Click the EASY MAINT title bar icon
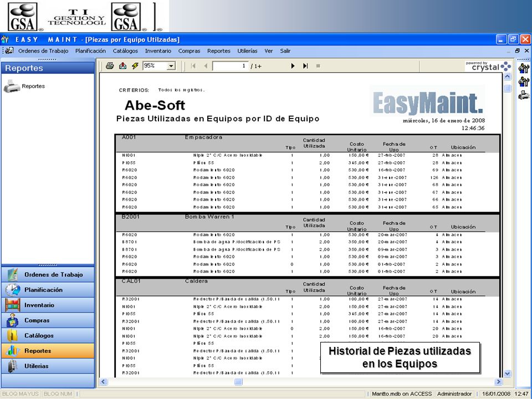 [5, 39]
